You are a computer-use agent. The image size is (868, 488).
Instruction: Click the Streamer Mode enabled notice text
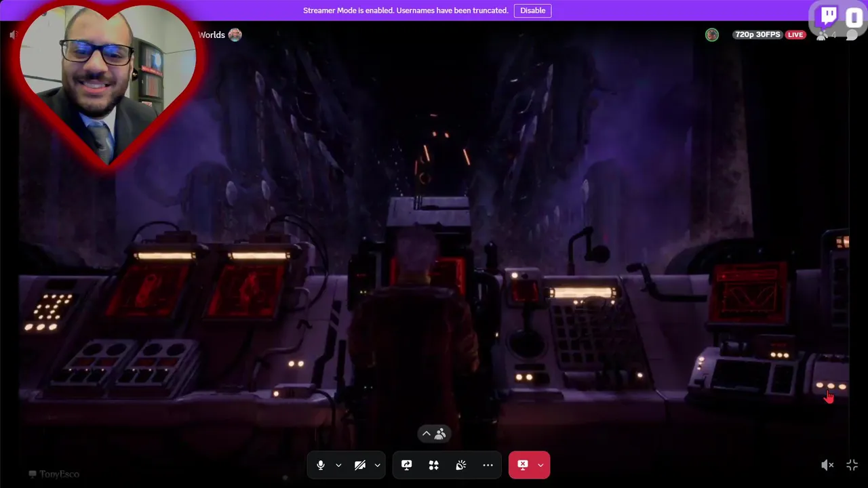(406, 10)
